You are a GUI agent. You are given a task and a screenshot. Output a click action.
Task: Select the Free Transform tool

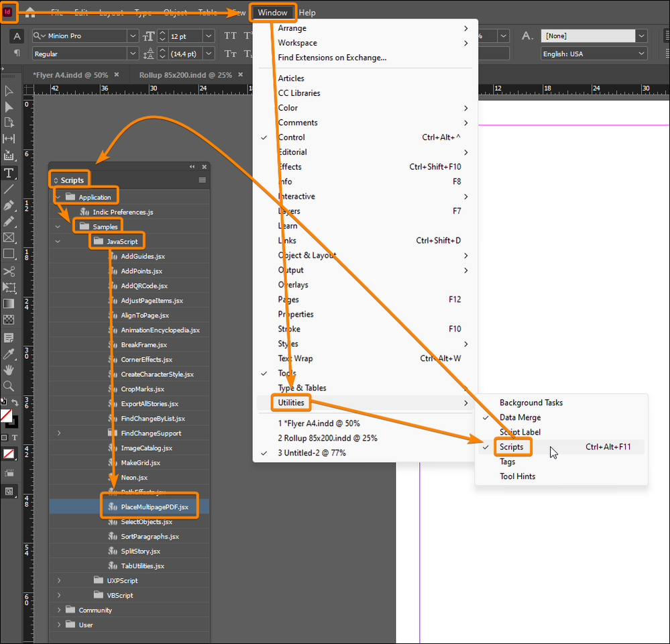pyautogui.click(x=9, y=287)
